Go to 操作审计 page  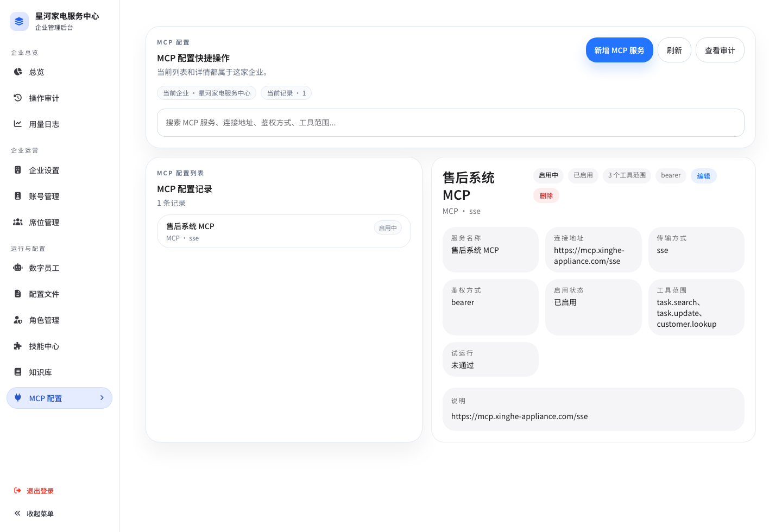coord(44,98)
